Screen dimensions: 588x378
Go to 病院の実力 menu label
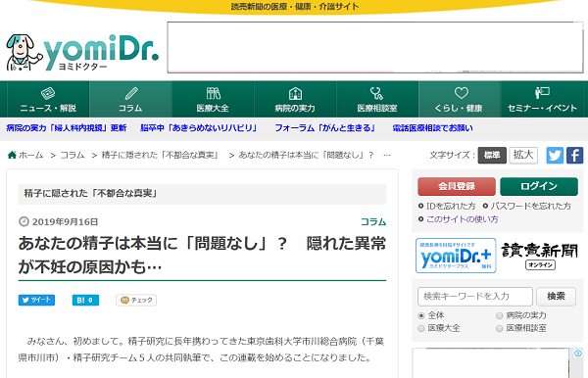295,109
